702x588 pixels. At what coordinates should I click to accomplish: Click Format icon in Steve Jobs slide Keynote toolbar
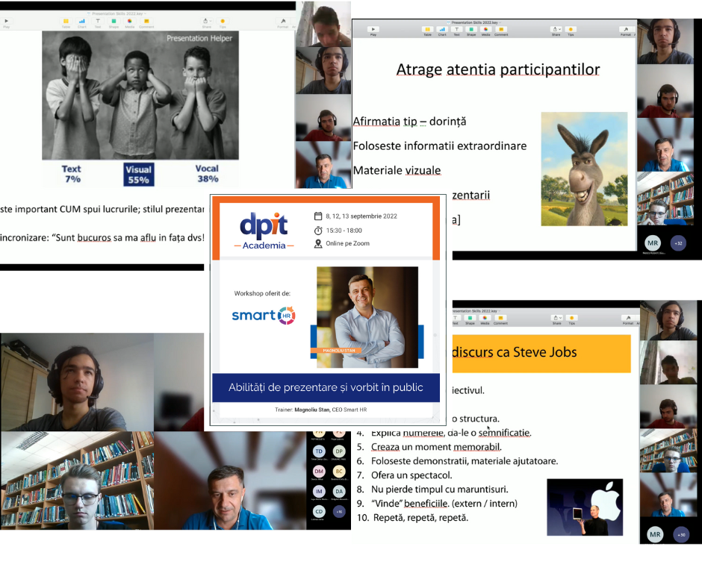coord(628,318)
